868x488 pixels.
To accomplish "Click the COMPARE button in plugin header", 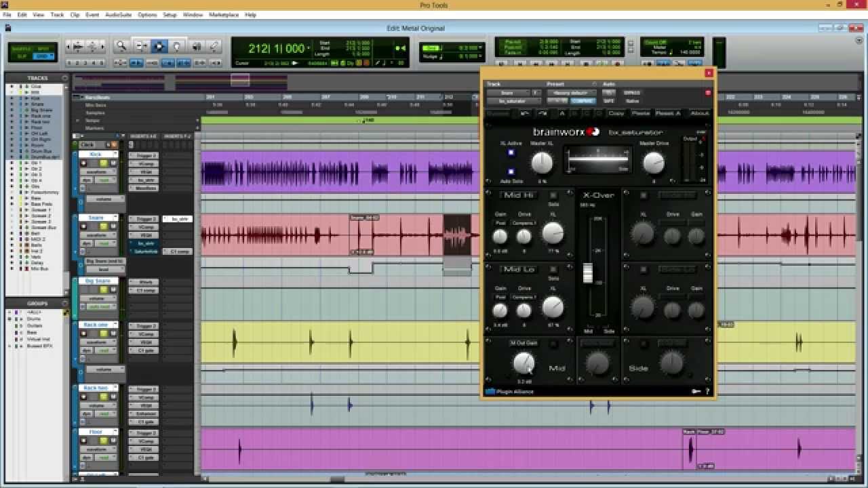I will 583,101.
